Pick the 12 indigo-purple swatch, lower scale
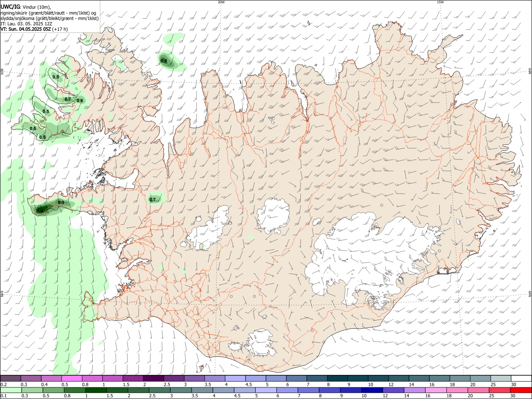 393,390
